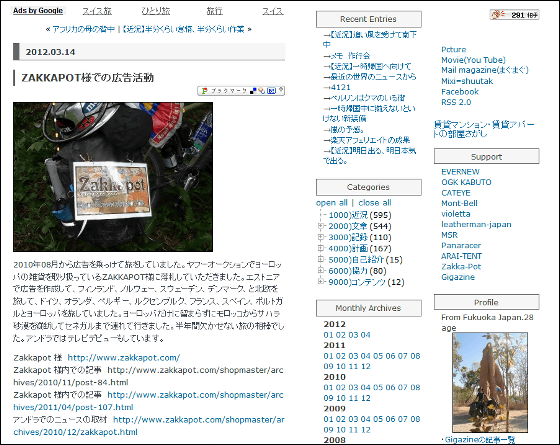This screenshot has height=445, width=560.
Task: Open the 9000)コンテンツ category link
Action: [357, 282]
